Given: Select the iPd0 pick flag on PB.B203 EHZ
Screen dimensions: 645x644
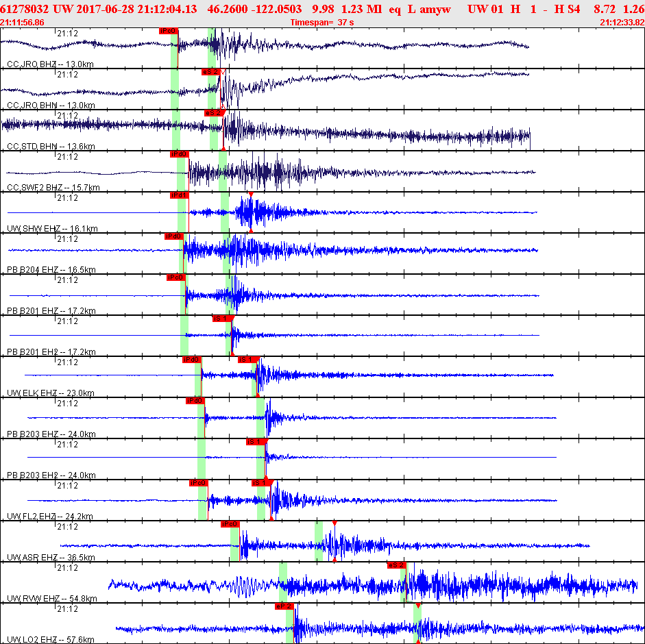Looking at the screenshot, I should (195, 401).
